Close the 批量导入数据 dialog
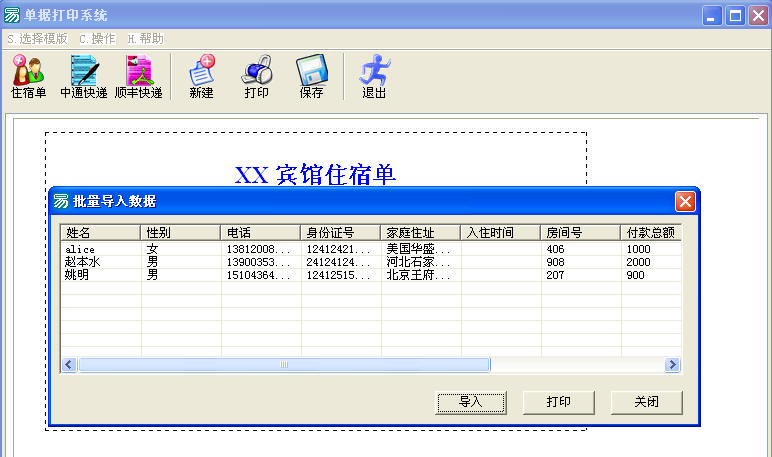 685,201
